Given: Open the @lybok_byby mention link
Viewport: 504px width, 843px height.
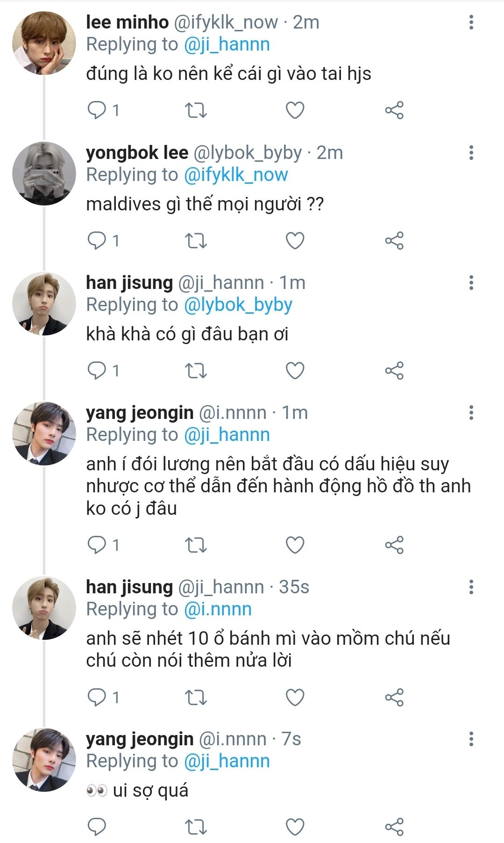Looking at the screenshot, I should [x=238, y=305].
